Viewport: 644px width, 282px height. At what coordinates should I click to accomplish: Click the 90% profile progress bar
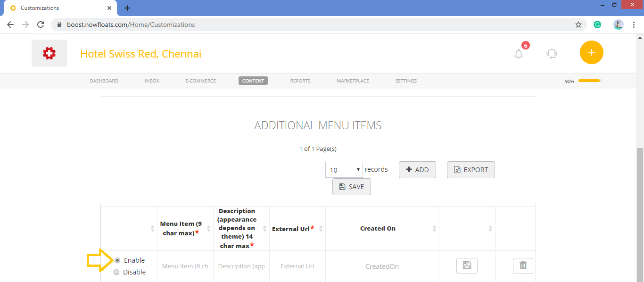(x=590, y=81)
